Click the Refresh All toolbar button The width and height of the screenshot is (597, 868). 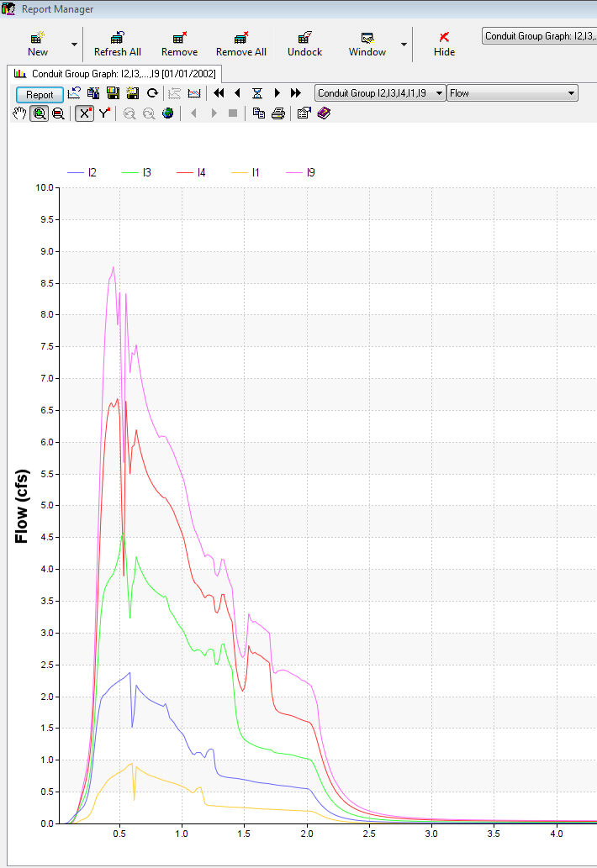(118, 44)
